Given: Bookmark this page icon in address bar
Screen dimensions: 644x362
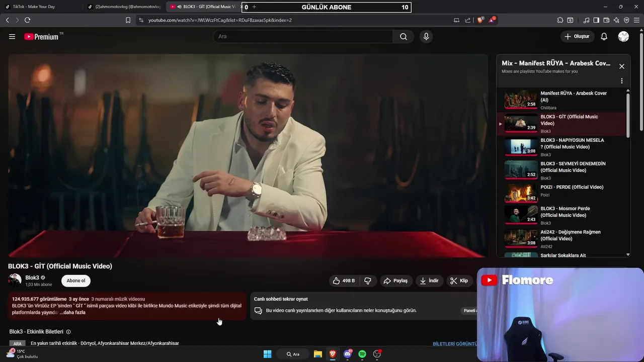Looking at the screenshot, I should tap(128, 20).
